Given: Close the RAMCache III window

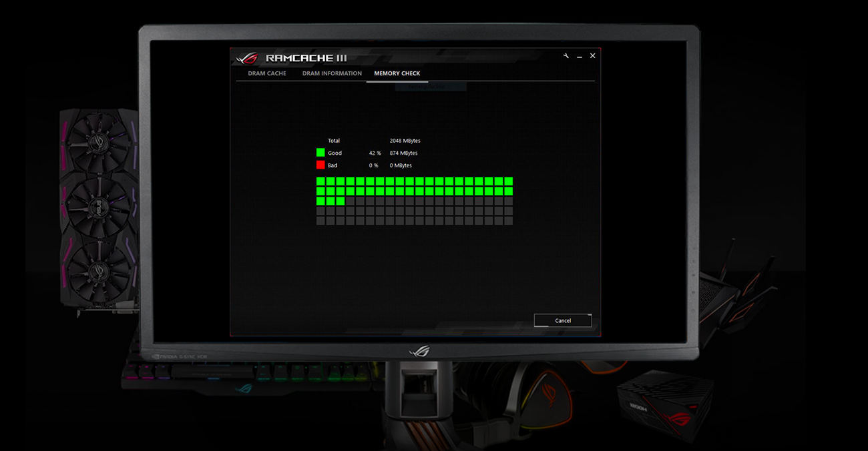Looking at the screenshot, I should point(592,56).
